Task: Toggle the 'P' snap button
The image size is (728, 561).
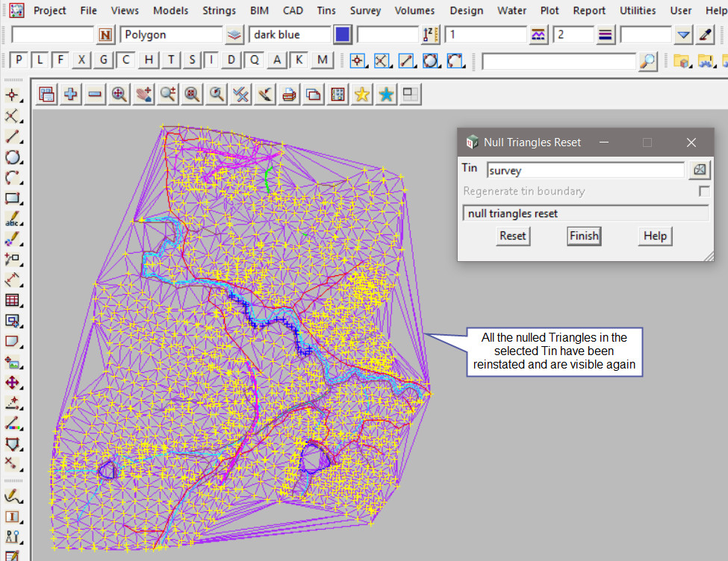Action: (x=19, y=60)
